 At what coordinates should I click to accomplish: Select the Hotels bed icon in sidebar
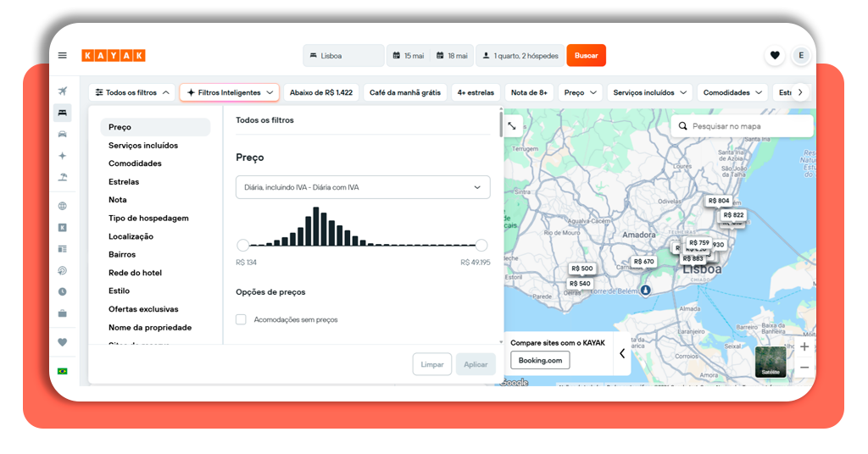pyautogui.click(x=63, y=113)
